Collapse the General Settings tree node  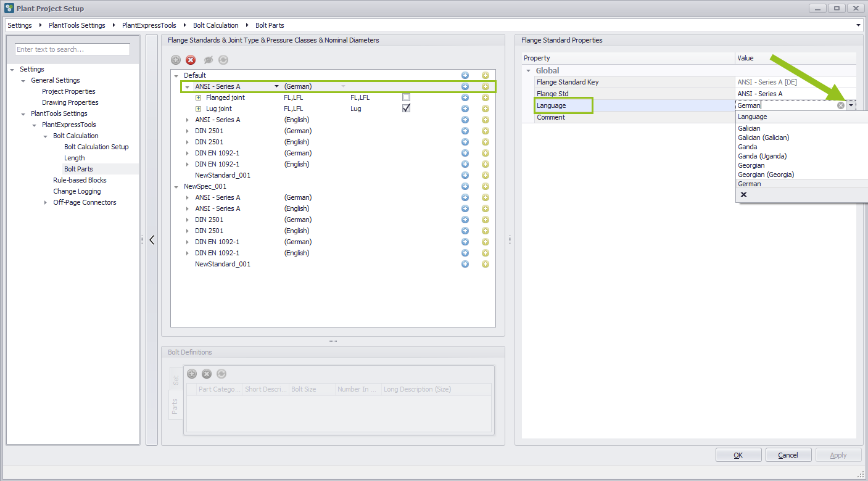(x=23, y=80)
